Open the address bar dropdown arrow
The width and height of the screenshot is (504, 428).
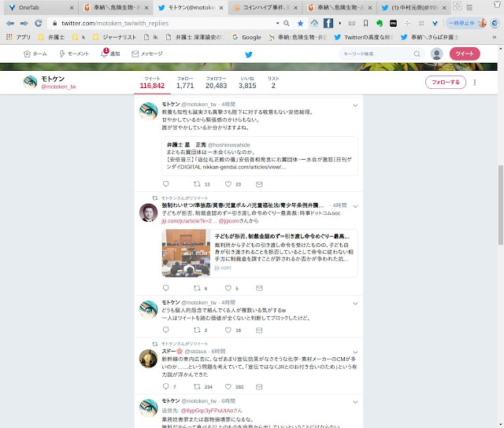[277, 23]
